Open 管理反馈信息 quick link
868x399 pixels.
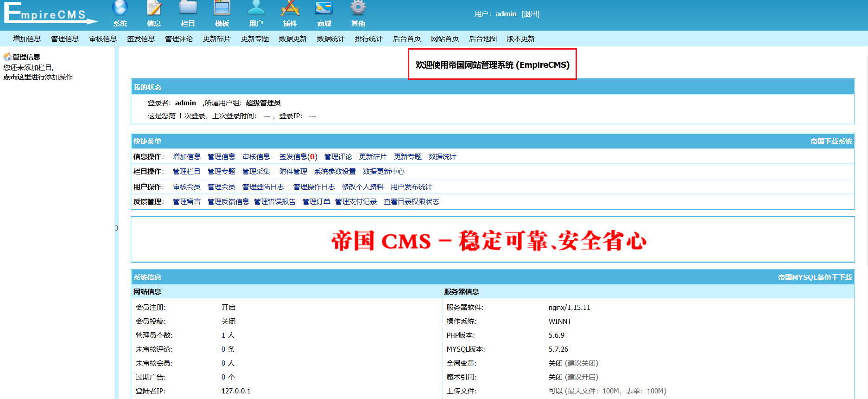[x=228, y=202]
